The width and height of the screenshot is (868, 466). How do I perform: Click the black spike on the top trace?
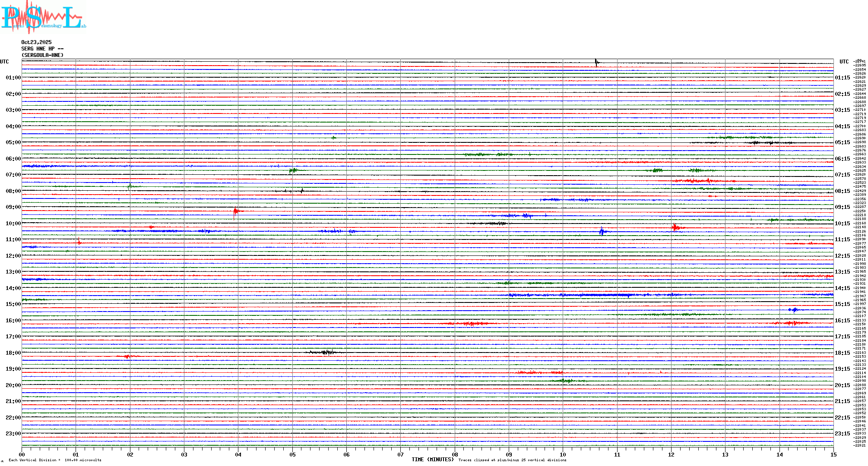(596, 62)
